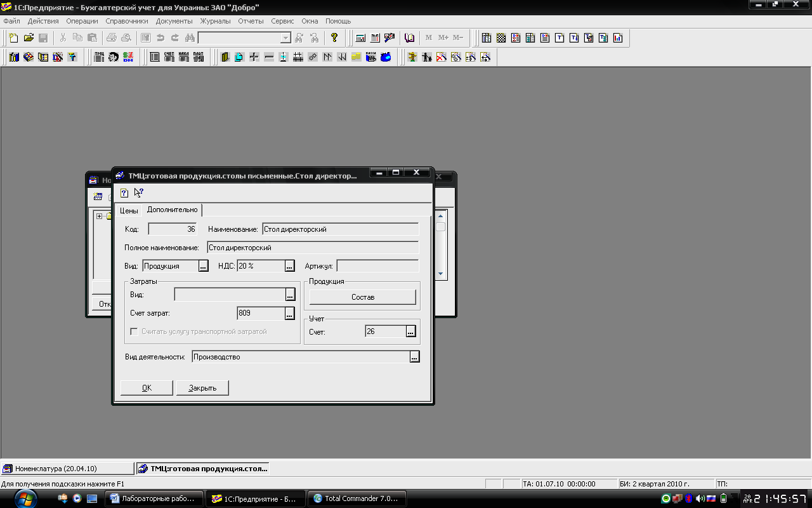Open the НДС 20 % selector button
812x508 pixels.
tap(290, 266)
